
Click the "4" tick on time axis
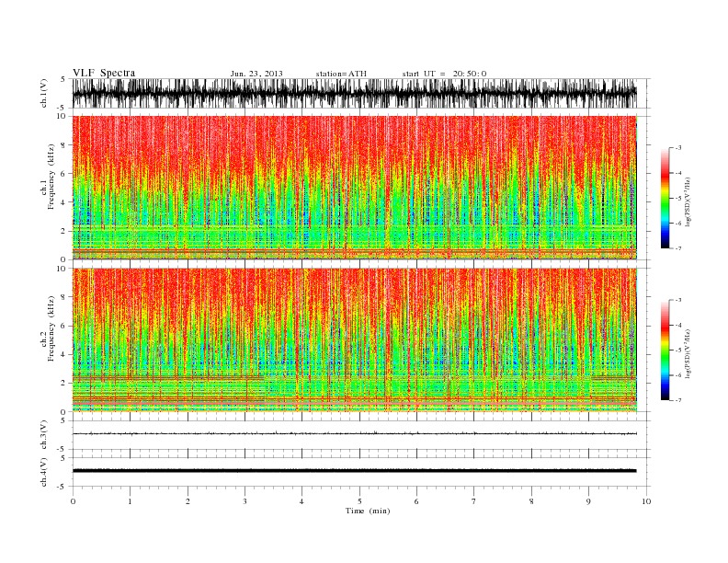301,501
